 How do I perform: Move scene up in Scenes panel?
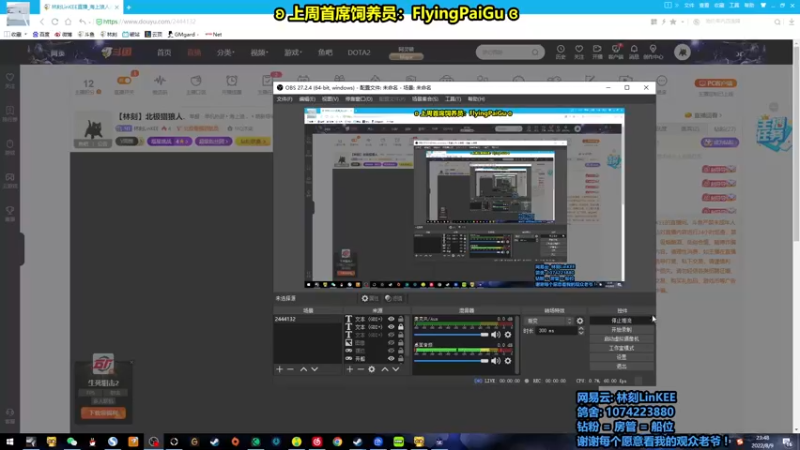pos(304,369)
